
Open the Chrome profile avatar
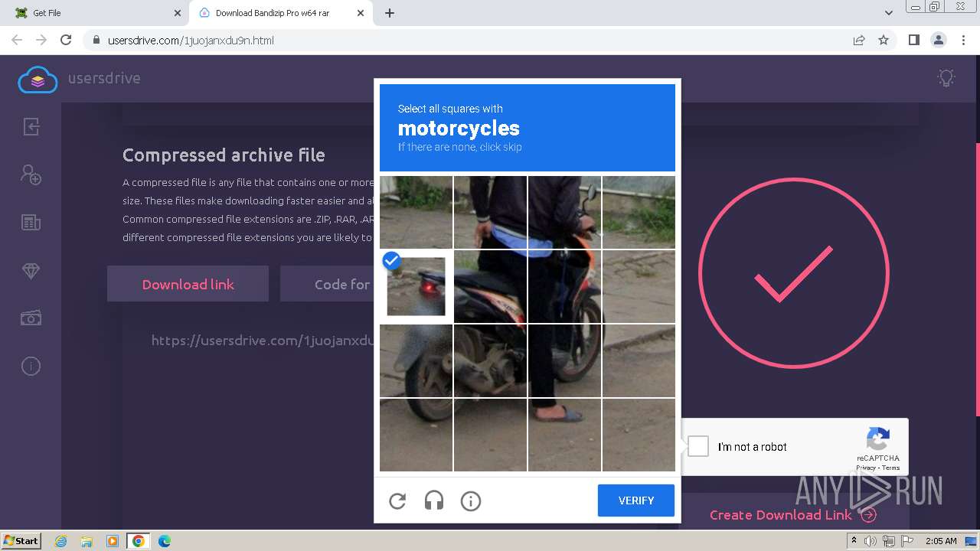click(938, 40)
